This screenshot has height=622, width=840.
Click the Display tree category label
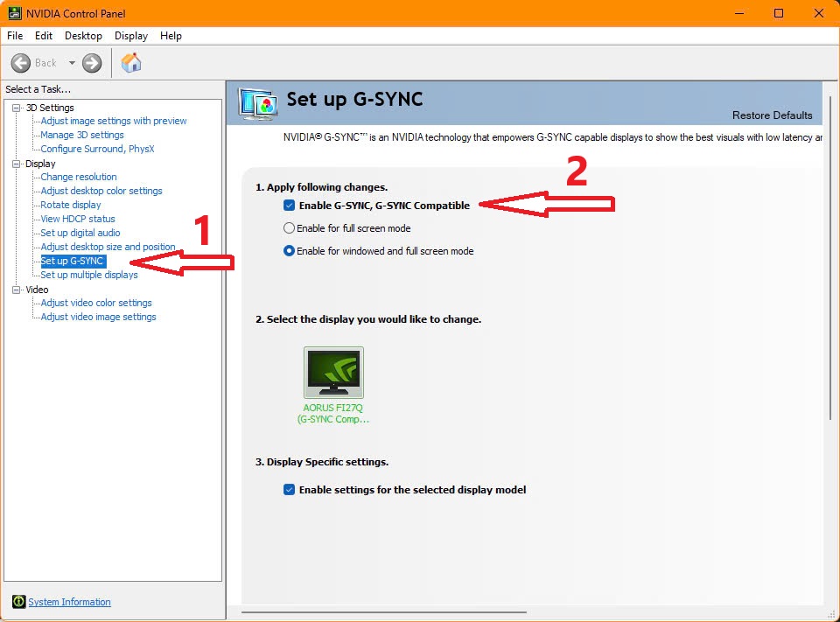coord(40,164)
